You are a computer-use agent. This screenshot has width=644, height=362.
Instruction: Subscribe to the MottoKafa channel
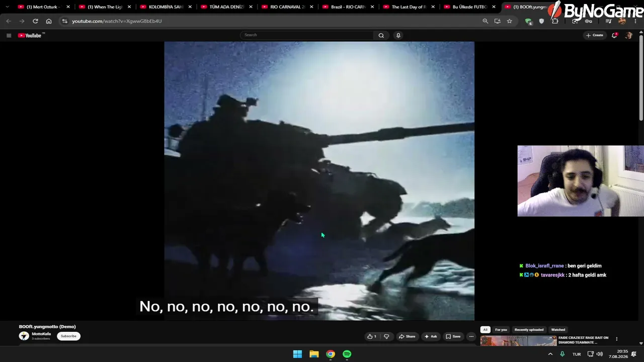click(68, 336)
